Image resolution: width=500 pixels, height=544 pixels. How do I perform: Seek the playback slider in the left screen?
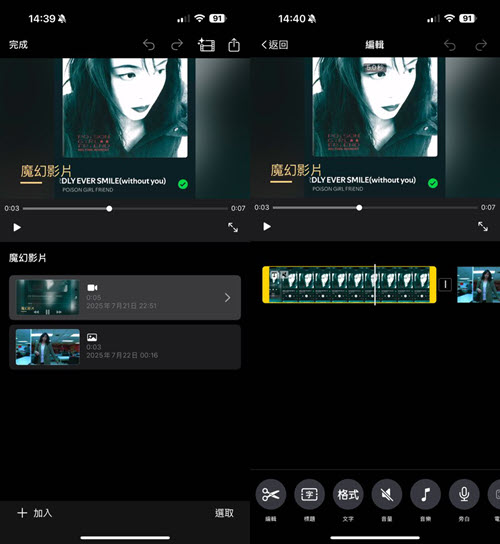[x=125, y=209]
